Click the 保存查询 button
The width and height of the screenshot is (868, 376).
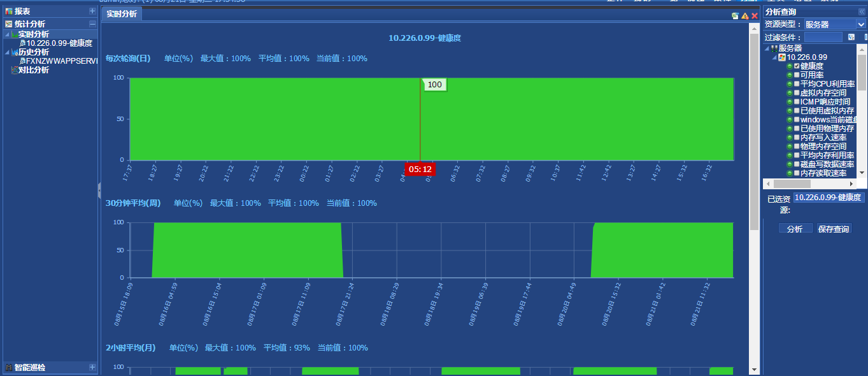point(834,229)
